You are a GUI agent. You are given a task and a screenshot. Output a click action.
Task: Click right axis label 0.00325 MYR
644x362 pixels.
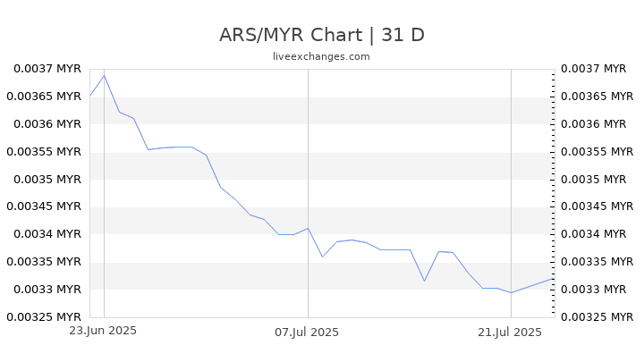(x=597, y=316)
